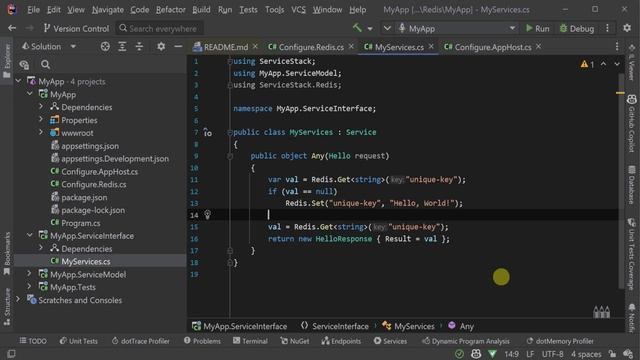The width and height of the screenshot is (640, 360).
Task: Open NuGet tool window
Action: [295, 341]
